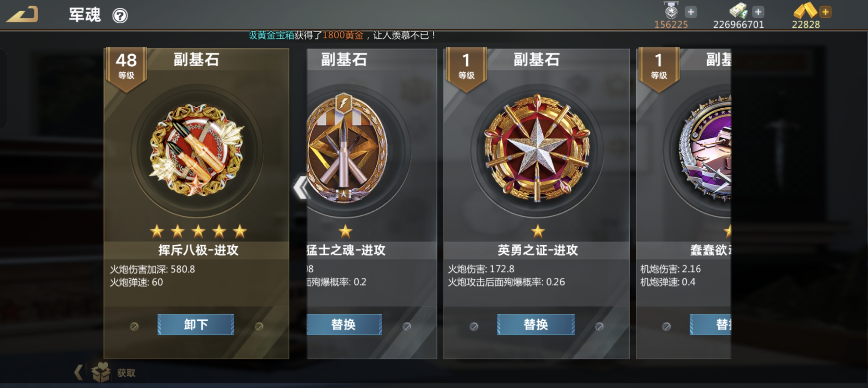Image resolution: width=868 pixels, height=388 pixels.
Task: Tap the cash stack currency icon
Action: 739,10
